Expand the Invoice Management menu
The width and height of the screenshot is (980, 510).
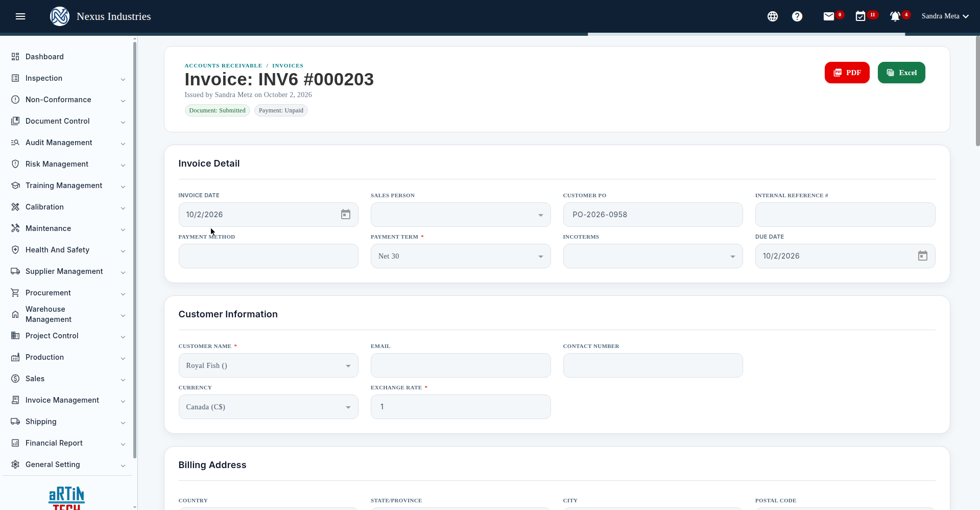click(68, 400)
